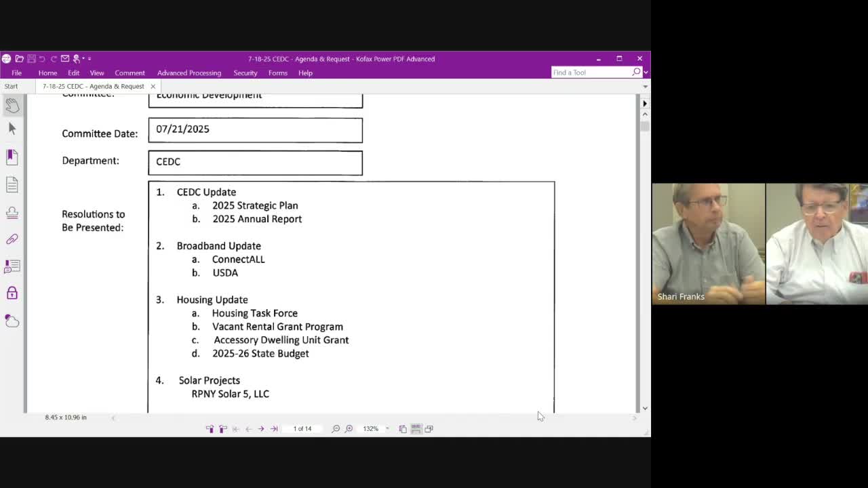Open the Bookmarks panel

pos(12,157)
